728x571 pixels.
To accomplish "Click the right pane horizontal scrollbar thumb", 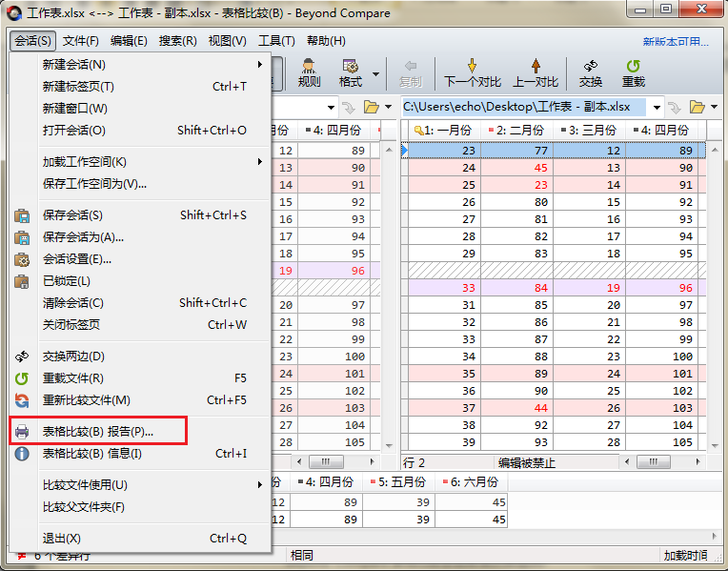I will click(x=654, y=461).
